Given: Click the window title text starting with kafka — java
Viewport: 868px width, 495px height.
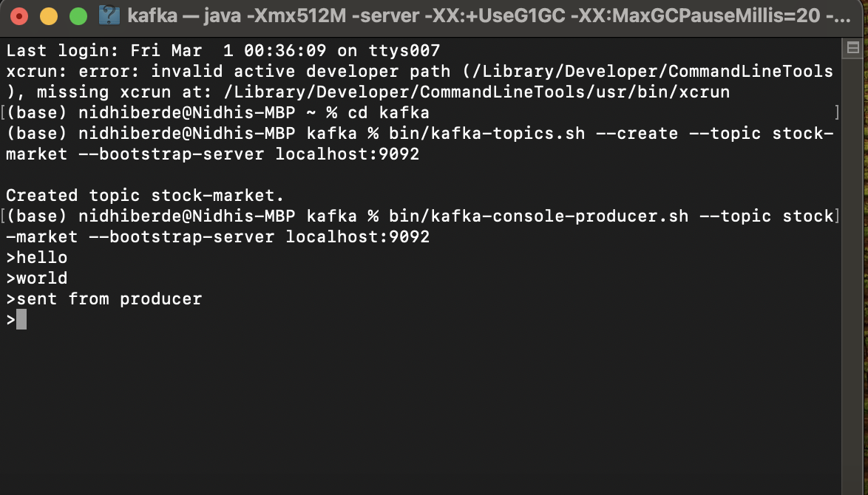Looking at the screenshot, I should pos(489,16).
